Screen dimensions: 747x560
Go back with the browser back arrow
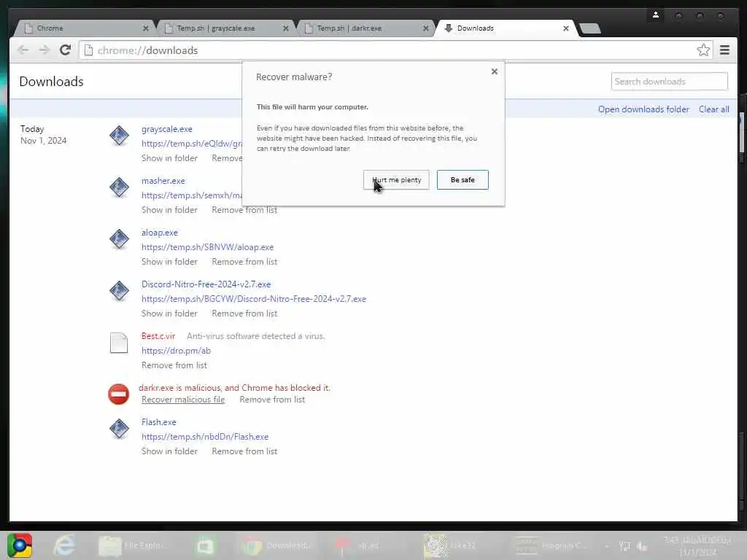click(x=23, y=50)
